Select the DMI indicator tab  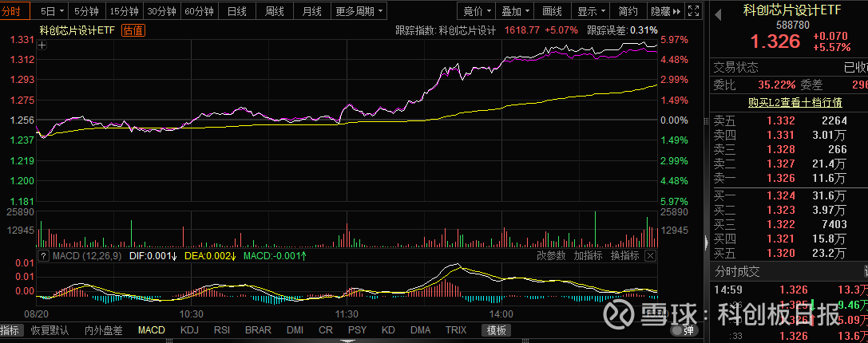click(295, 330)
